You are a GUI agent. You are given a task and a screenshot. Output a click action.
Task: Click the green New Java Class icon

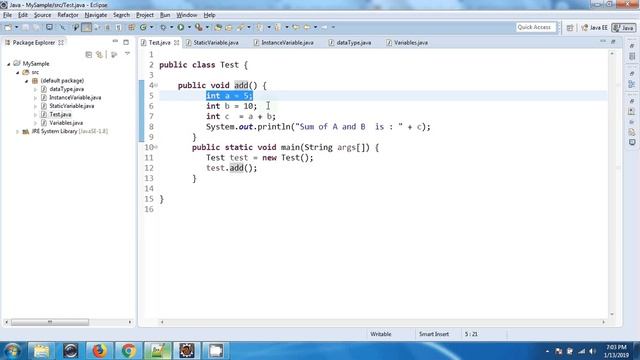click(143, 27)
